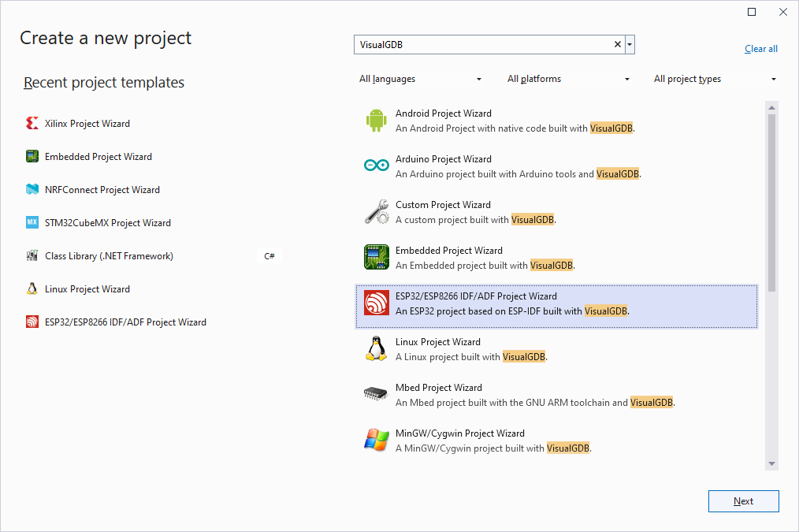Image resolution: width=799 pixels, height=532 pixels.
Task: Close the Create a new project dialog
Action: (783, 12)
